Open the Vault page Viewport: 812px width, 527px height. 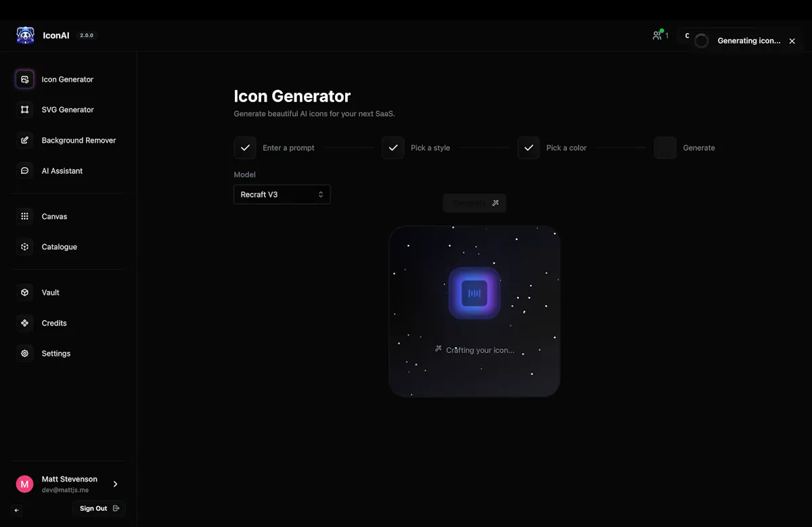pyautogui.click(x=68, y=292)
